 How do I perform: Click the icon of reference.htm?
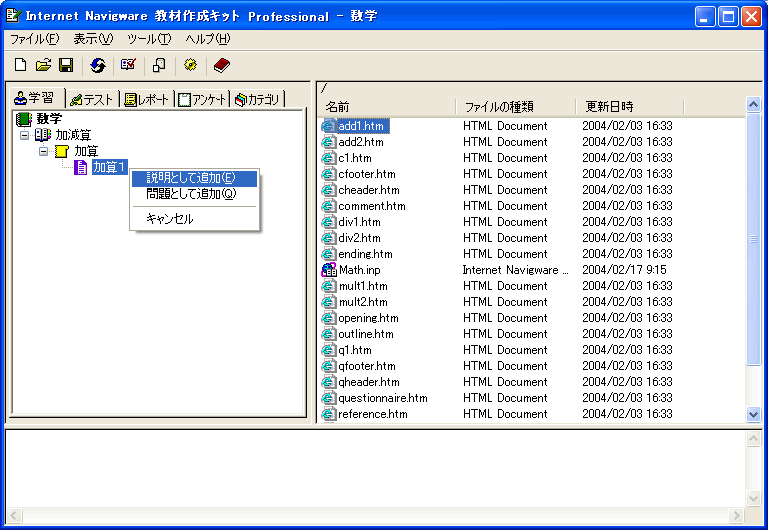(x=328, y=414)
